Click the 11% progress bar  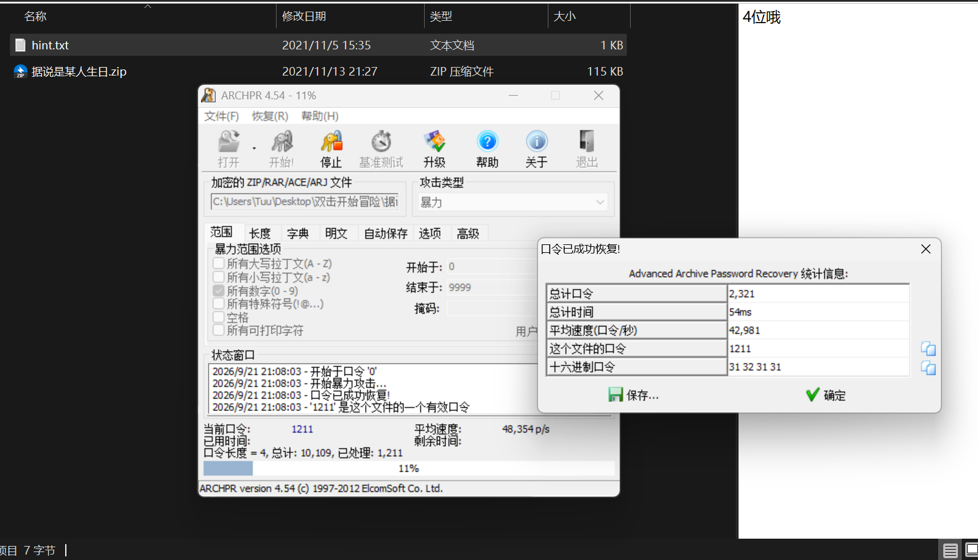click(409, 468)
